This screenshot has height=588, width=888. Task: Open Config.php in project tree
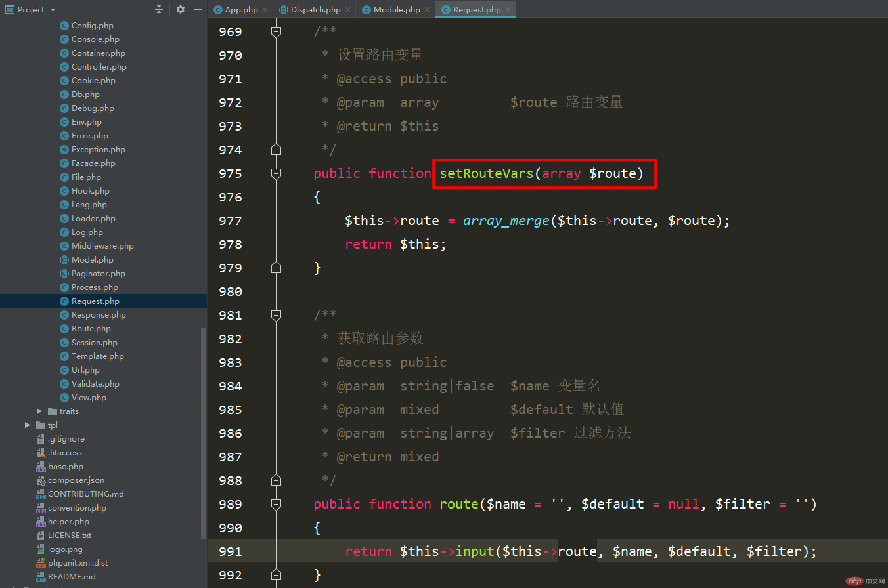tap(92, 25)
